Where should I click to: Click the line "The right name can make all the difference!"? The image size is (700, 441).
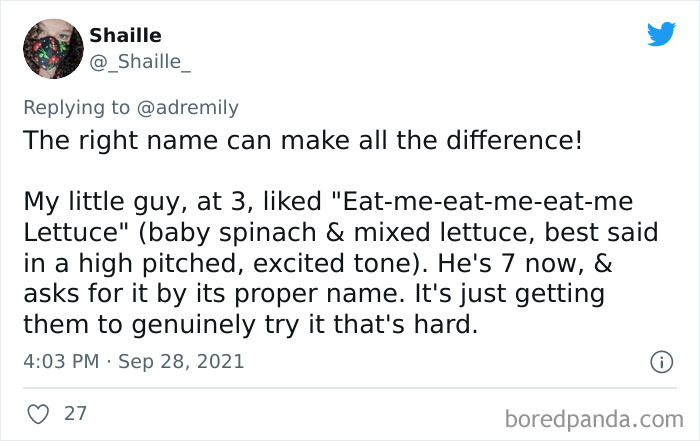[x=302, y=139]
